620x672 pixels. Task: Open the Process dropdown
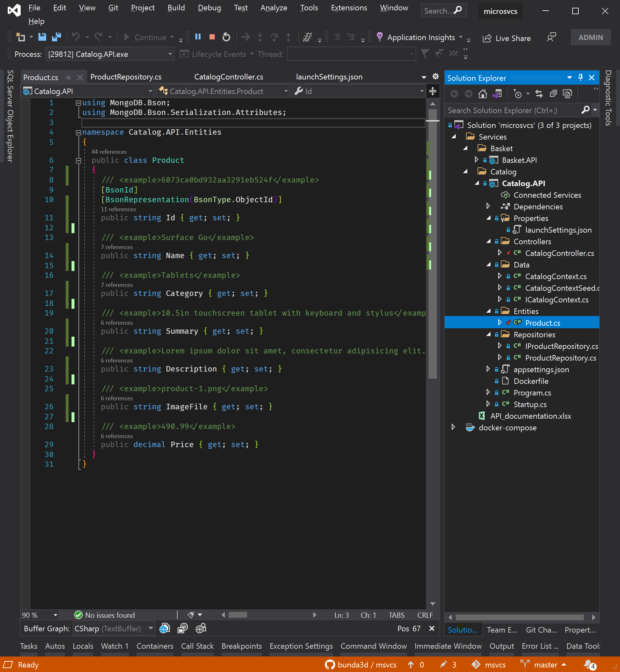pyautogui.click(x=110, y=54)
